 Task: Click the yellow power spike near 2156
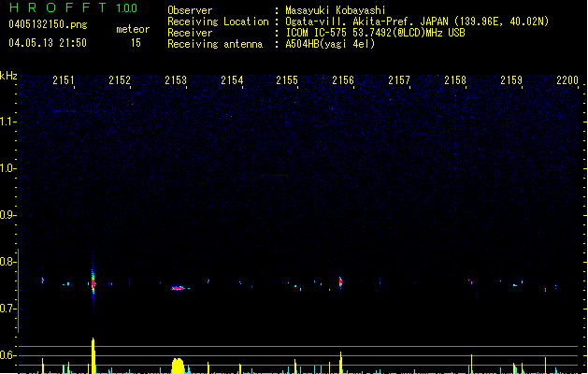[340, 363]
